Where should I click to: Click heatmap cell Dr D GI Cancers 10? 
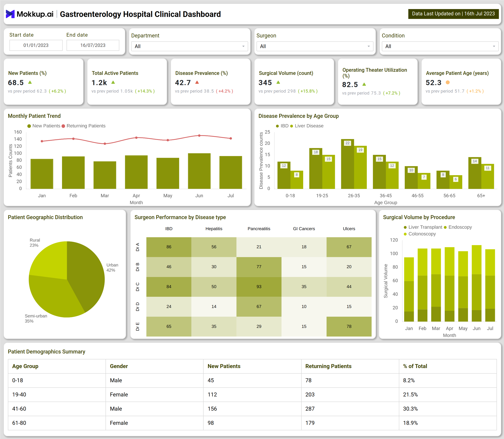pyautogui.click(x=304, y=306)
